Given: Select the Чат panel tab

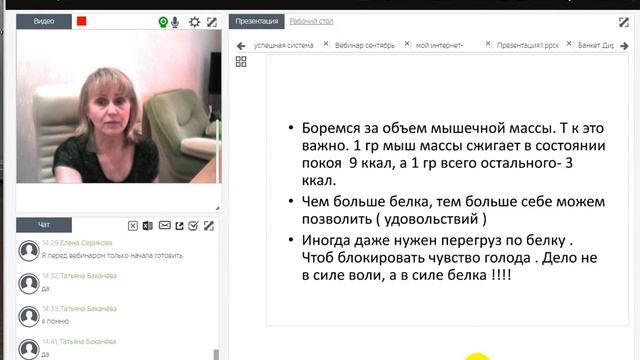Looking at the screenshot, I should [44, 225].
